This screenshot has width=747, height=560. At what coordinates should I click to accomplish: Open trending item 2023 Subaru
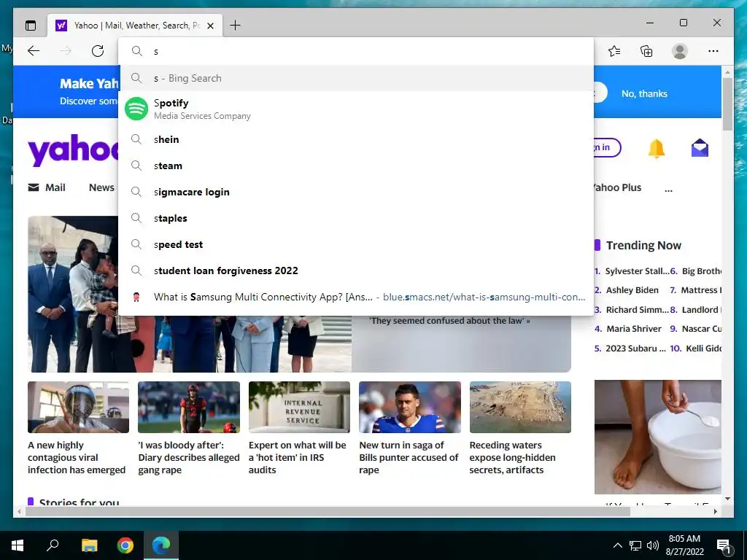coord(635,348)
